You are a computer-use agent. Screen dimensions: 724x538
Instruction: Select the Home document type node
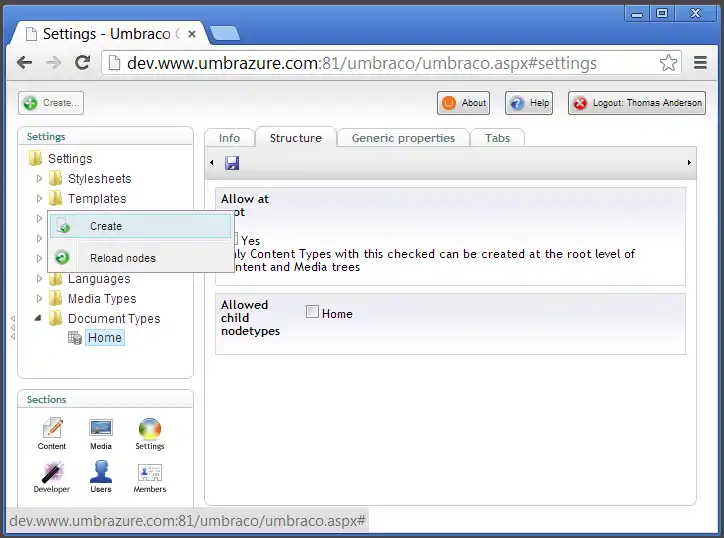click(x=105, y=338)
